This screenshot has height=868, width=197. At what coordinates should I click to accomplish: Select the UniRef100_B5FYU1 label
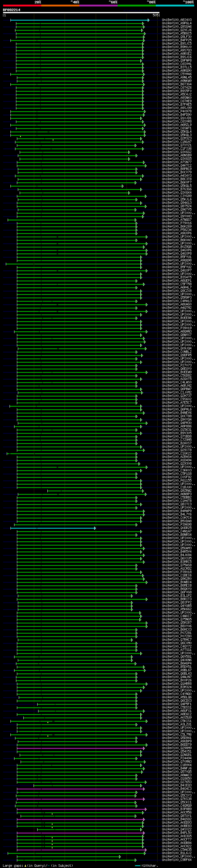177,257
